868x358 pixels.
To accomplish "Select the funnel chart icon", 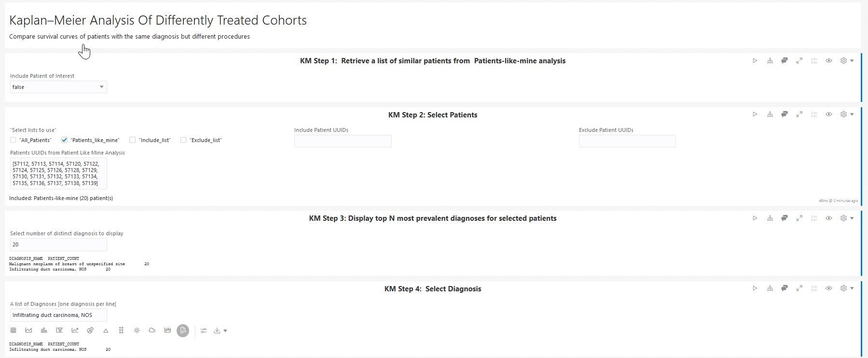I will point(59,330).
